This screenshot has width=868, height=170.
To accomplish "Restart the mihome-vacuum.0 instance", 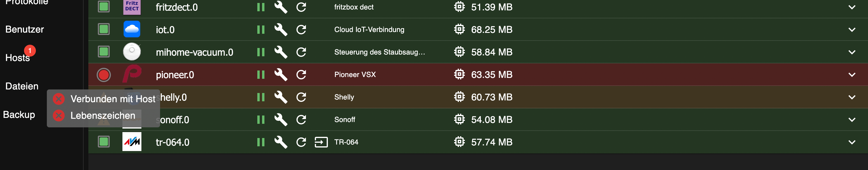I will [301, 52].
